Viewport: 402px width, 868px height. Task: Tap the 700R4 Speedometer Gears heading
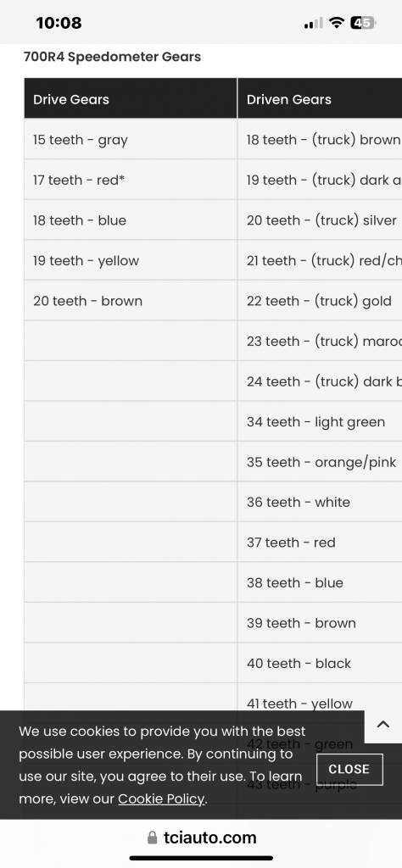click(x=112, y=57)
